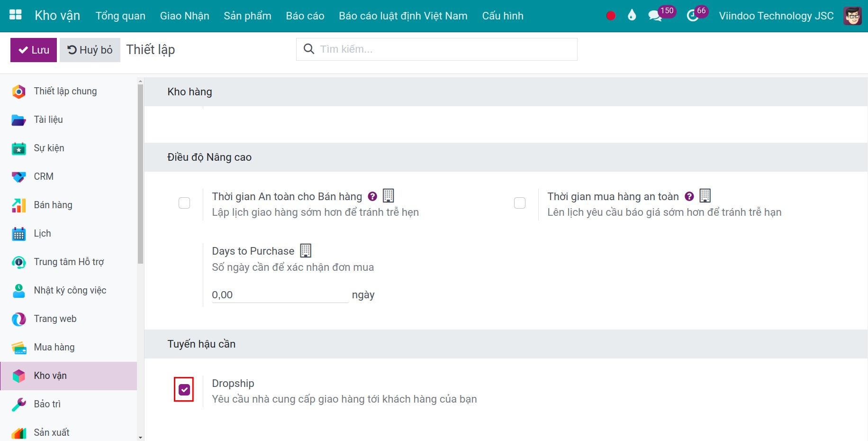Open Trung tâm Hỗ trợ settings
Image resolution: width=868 pixels, height=441 pixels.
69,262
